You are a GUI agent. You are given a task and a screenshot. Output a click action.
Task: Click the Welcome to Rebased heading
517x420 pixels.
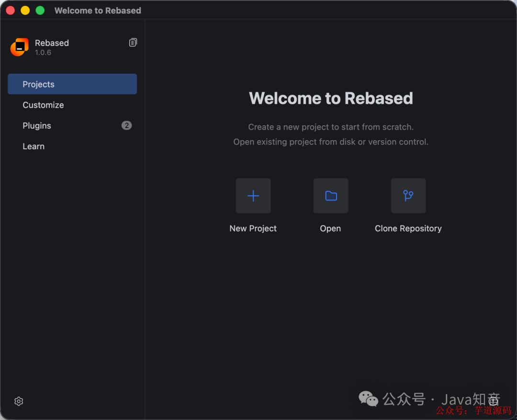pyautogui.click(x=331, y=98)
